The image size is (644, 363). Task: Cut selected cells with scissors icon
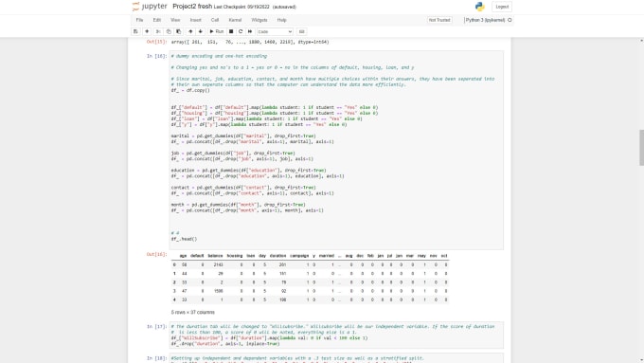(x=158, y=31)
